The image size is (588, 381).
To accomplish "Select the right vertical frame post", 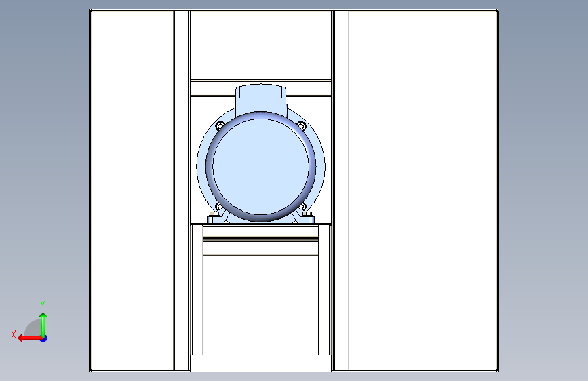I will (x=341, y=190).
